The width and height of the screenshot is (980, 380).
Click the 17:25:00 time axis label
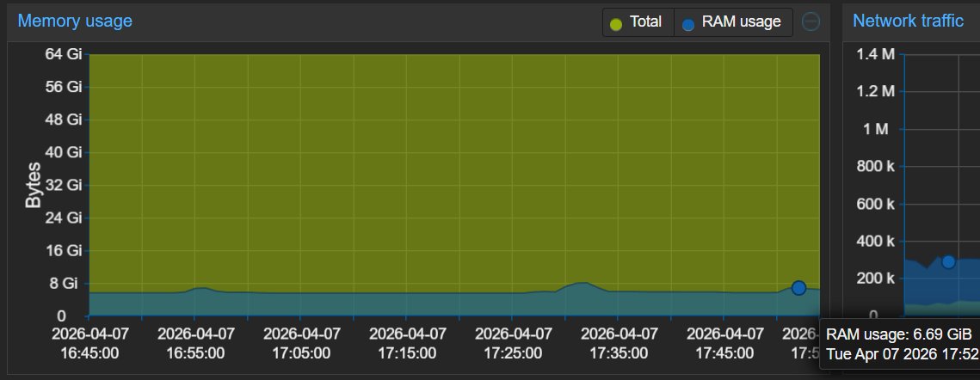coord(513,343)
